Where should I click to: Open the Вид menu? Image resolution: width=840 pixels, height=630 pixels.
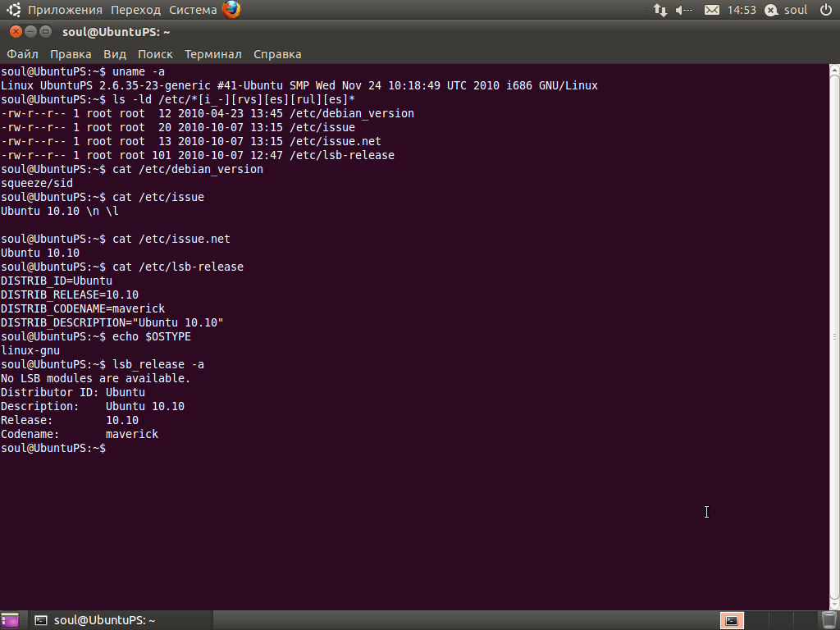point(115,54)
